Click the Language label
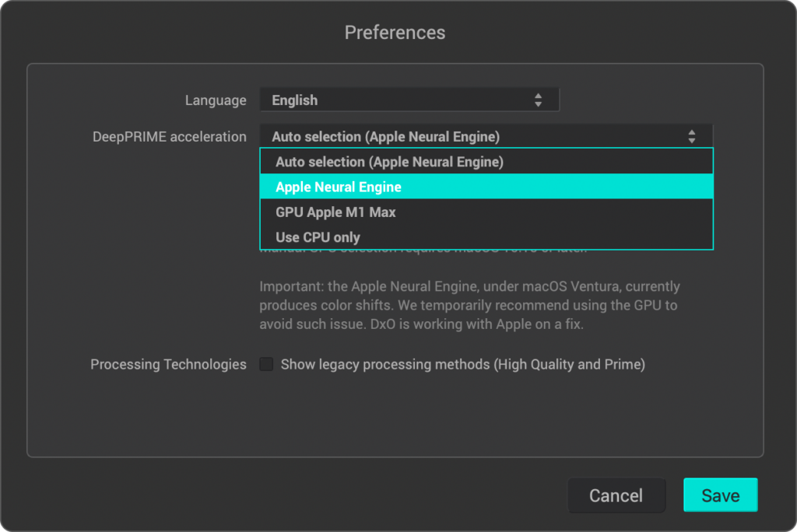 [216, 100]
